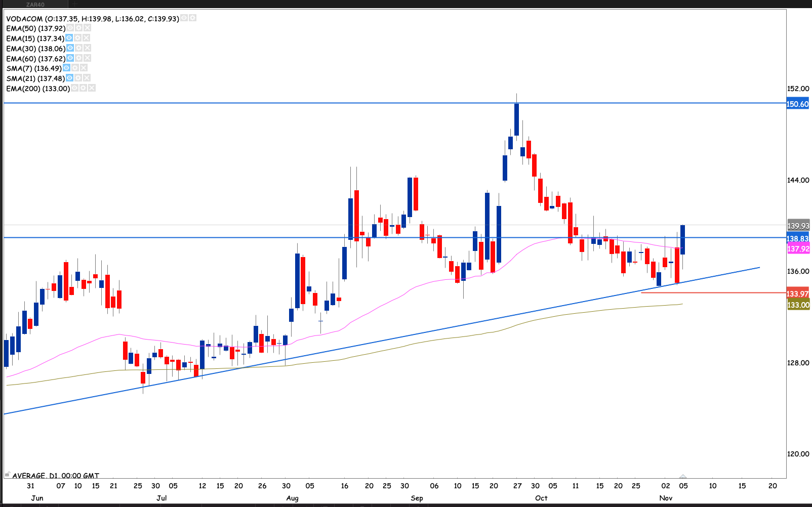Select the ZAR40 chart tab

coord(35,5)
